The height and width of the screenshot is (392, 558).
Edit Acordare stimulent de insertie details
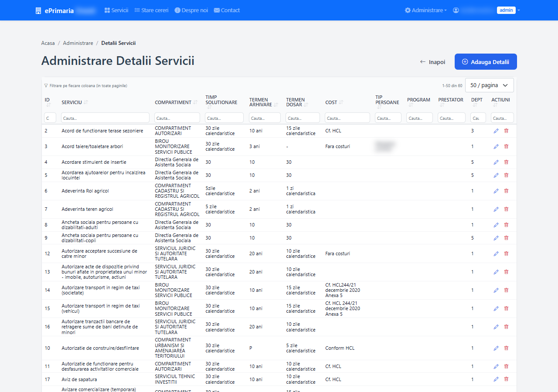tap(496, 162)
